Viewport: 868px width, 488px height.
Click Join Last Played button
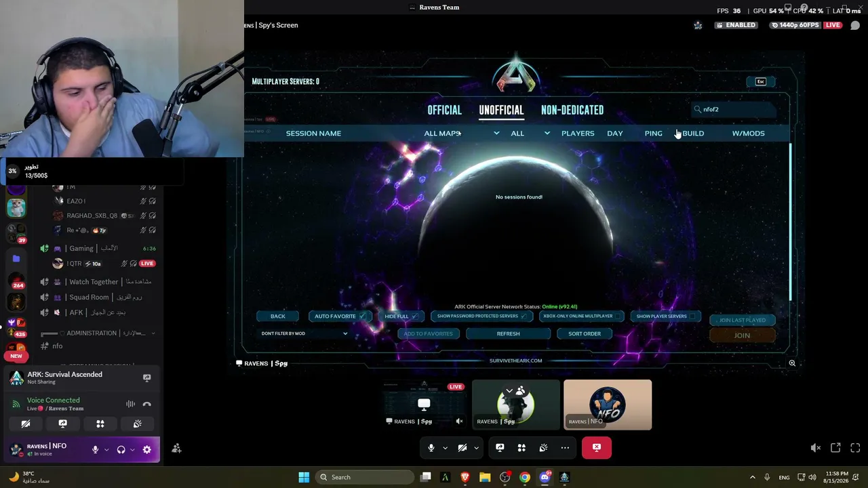[742, 320]
